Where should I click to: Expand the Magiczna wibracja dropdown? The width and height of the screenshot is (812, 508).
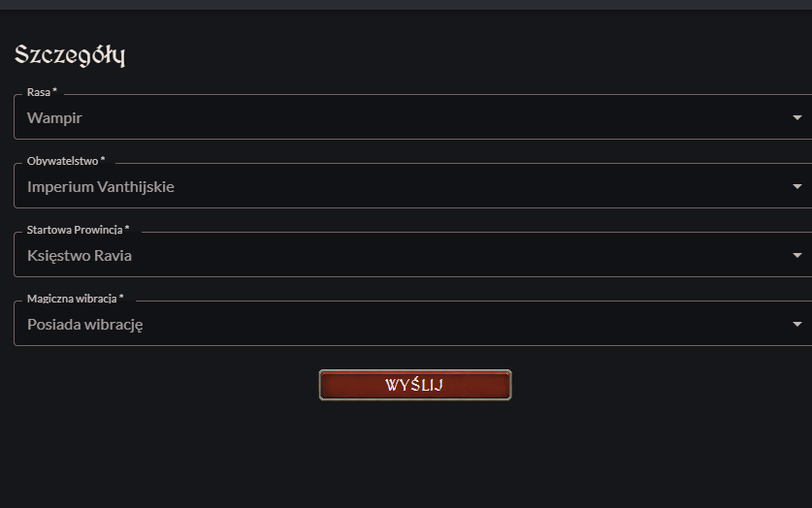pyautogui.click(x=412, y=324)
